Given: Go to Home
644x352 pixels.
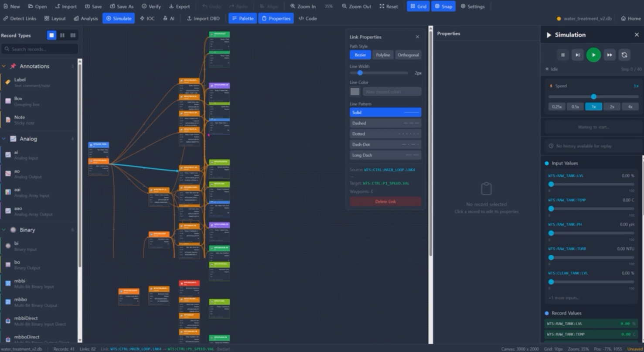Looking at the screenshot, I should pyautogui.click(x=631, y=18).
